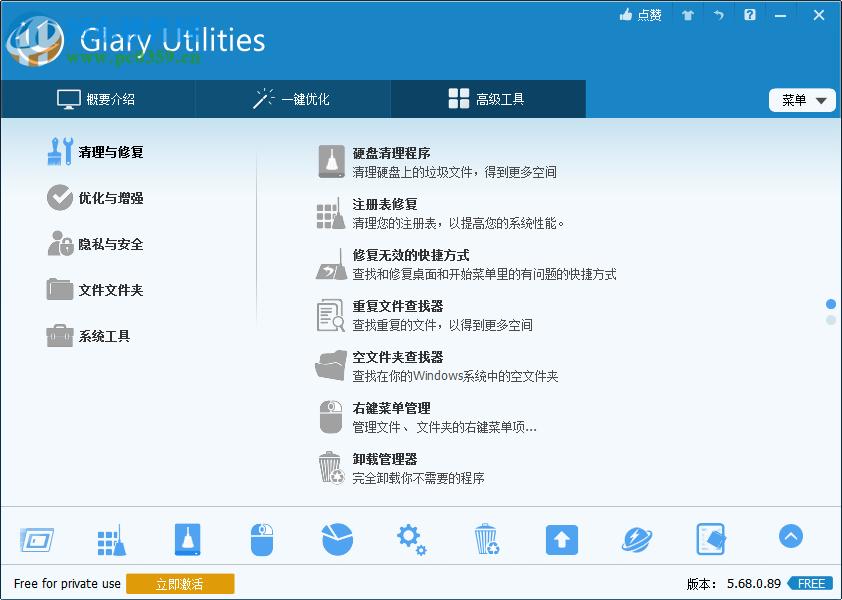This screenshot has height=600, width=842.
Task: Click the 立即激活 activation button
Action: click(x=180, y=583)
